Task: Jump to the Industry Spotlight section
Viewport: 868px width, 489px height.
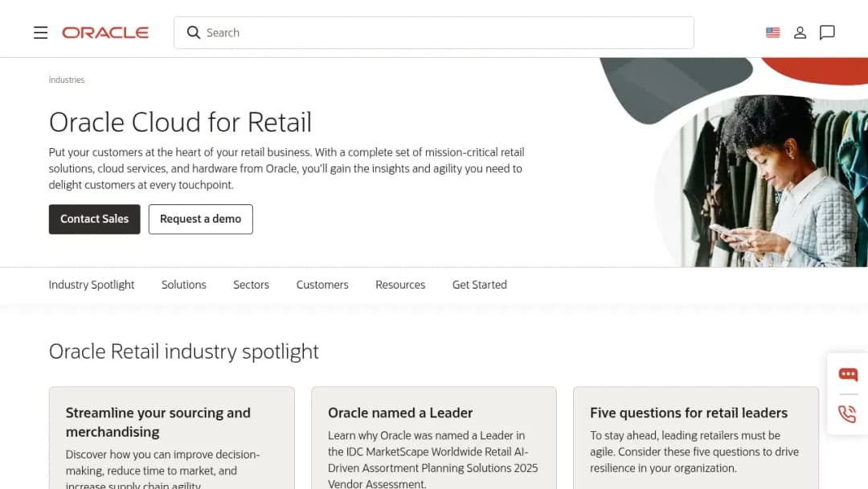Action: 92,285
